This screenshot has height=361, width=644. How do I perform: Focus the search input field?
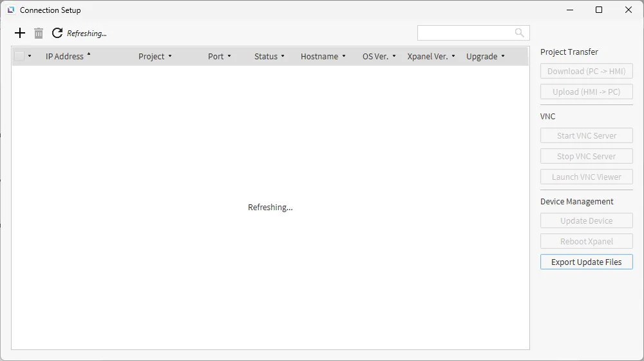[465, 33]
